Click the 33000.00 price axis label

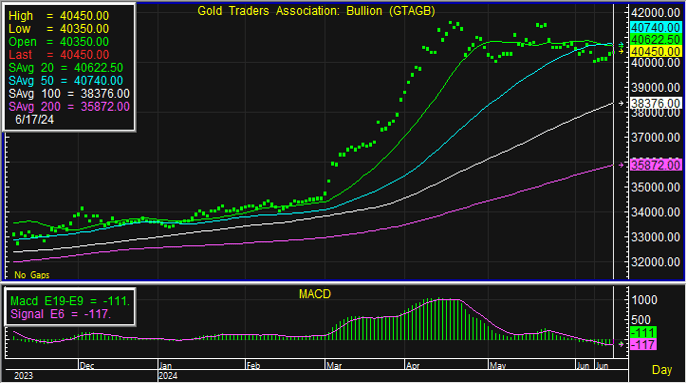pyautogui.click(x=655, y=237)
